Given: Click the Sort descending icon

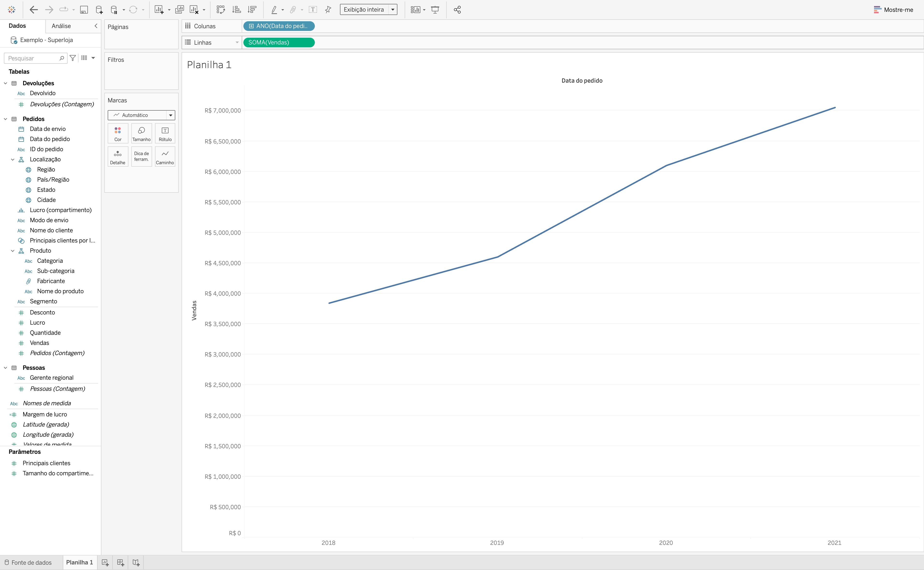Looking at the screenshot, I should point(252,10).
